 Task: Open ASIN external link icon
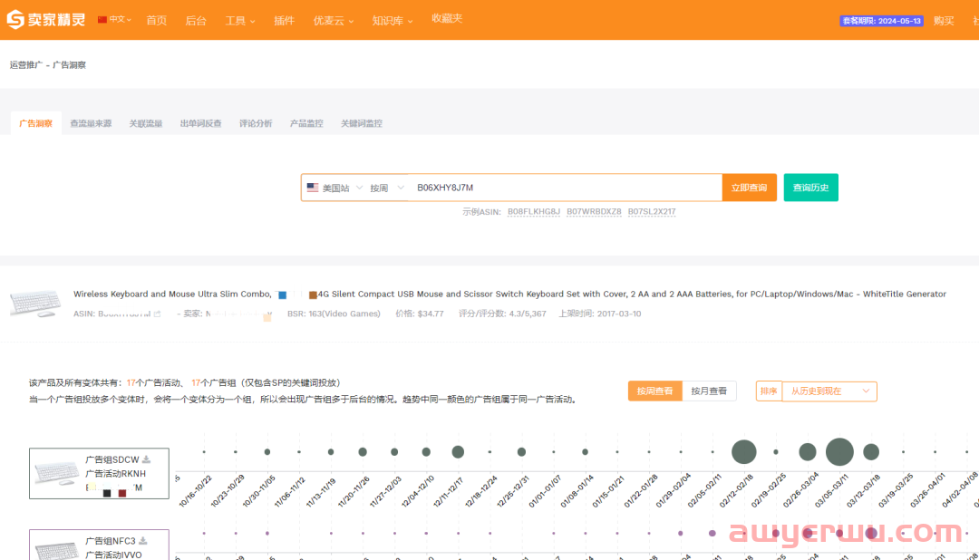pos(158,314)
